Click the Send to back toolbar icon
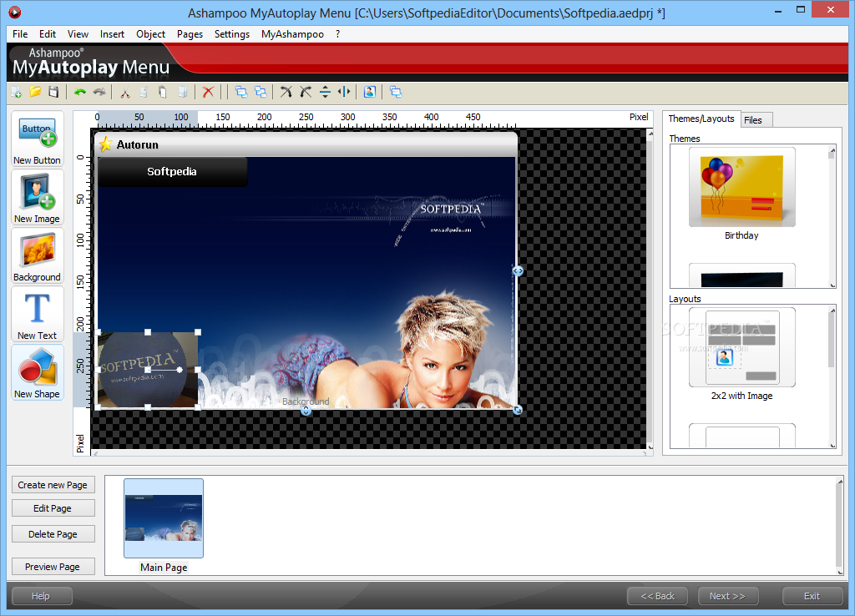Viewport: 855px width, 616px height. click(x=261, y=92)
